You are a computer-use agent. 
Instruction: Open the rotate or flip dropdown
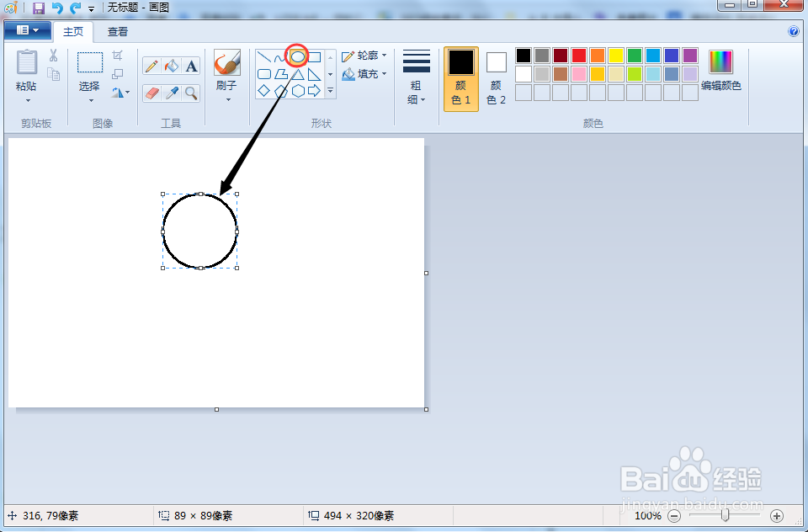120,93
